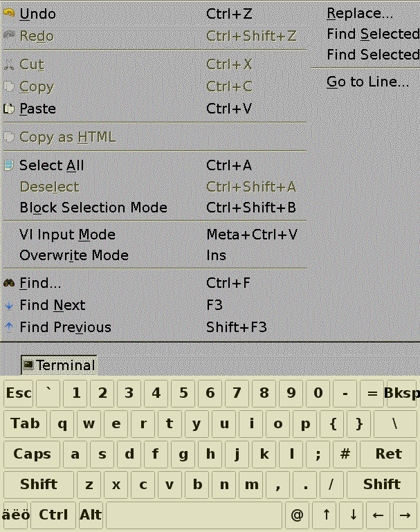Enable VI Input Mode

click(x=67, y=235)
